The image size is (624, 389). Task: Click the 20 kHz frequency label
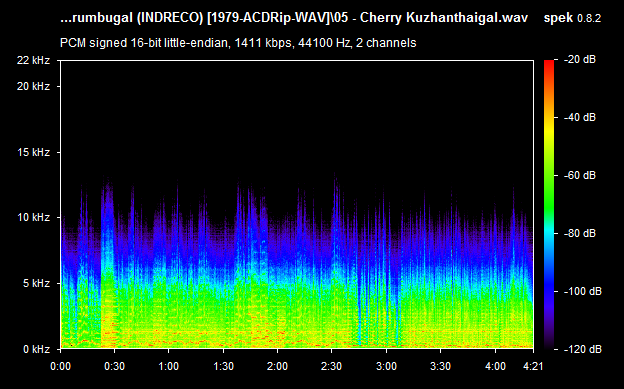click(33, 86)
